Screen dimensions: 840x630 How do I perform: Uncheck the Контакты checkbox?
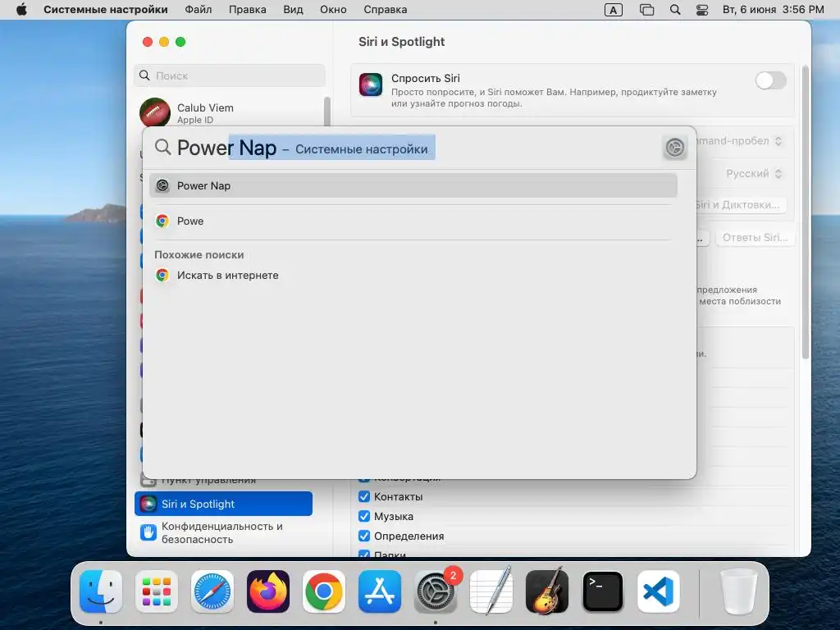click(x=364, y=496)
